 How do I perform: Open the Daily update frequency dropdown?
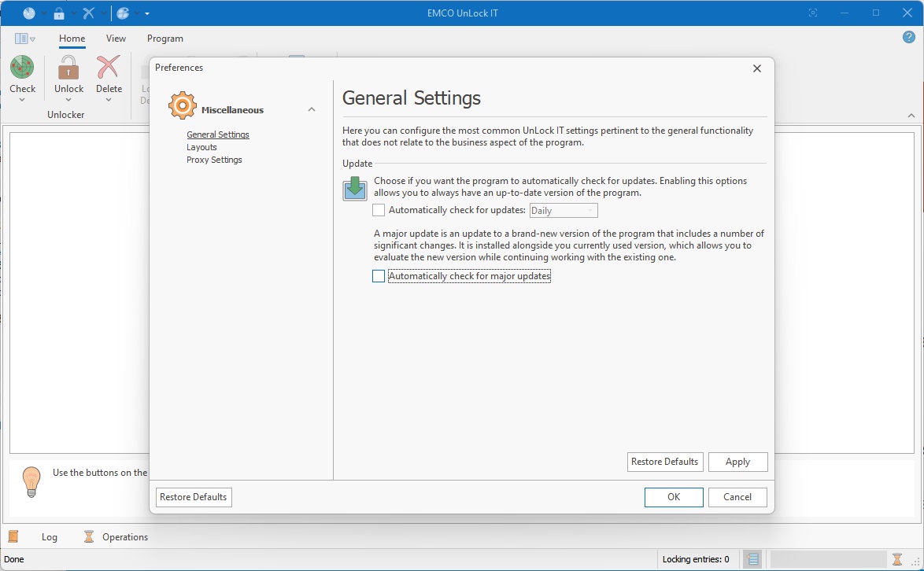[564, 211]
